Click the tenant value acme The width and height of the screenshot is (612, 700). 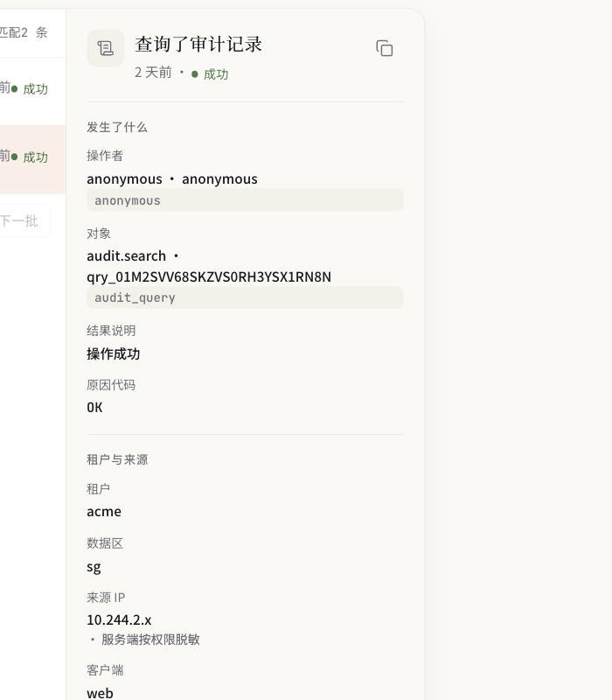pos(104,512)
